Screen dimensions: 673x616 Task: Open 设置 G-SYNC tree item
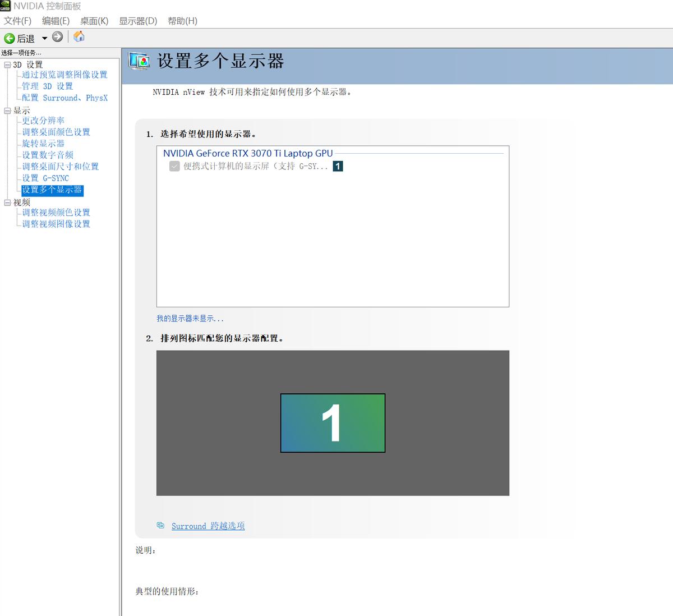[45, 178]
